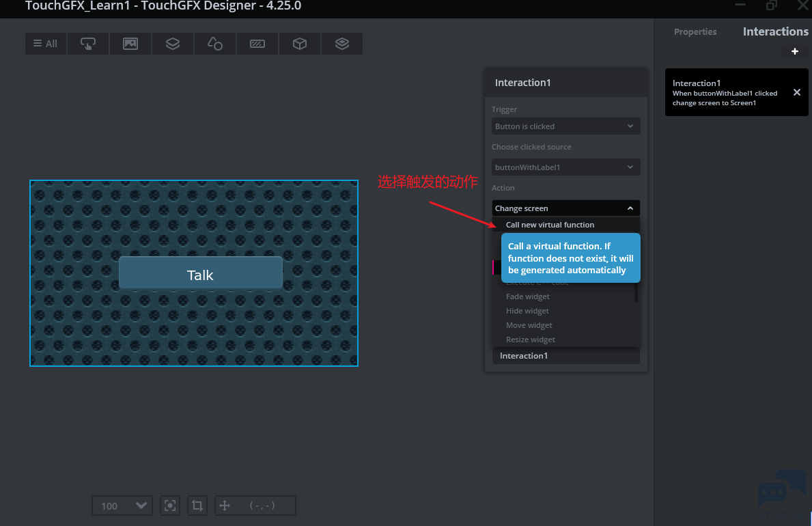Viewport: 812px width, 526px height.
Task: Delete Interaction1 using its X button
Action: tap(796, 92)
